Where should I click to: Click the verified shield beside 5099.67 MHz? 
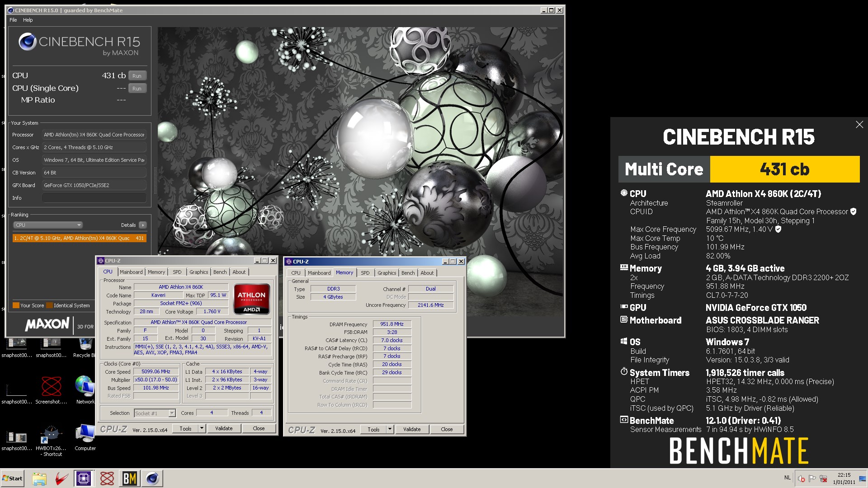[x=778, y=229]
